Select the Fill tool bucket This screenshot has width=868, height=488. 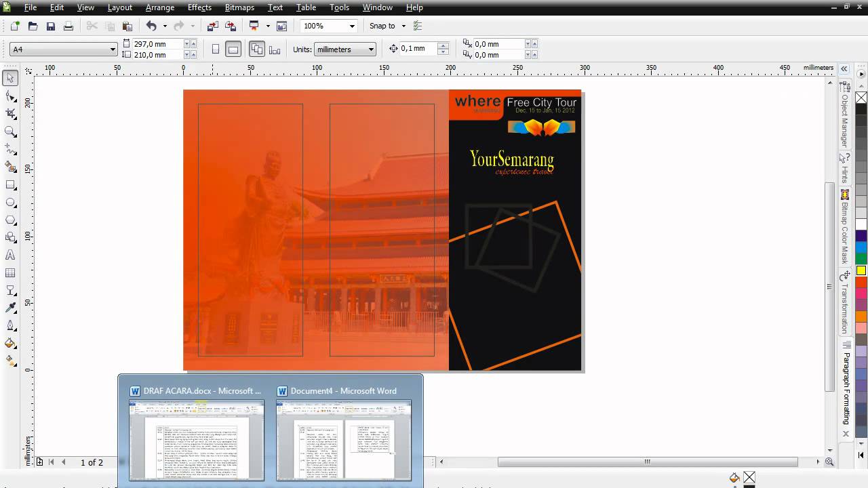pos(10,343)
